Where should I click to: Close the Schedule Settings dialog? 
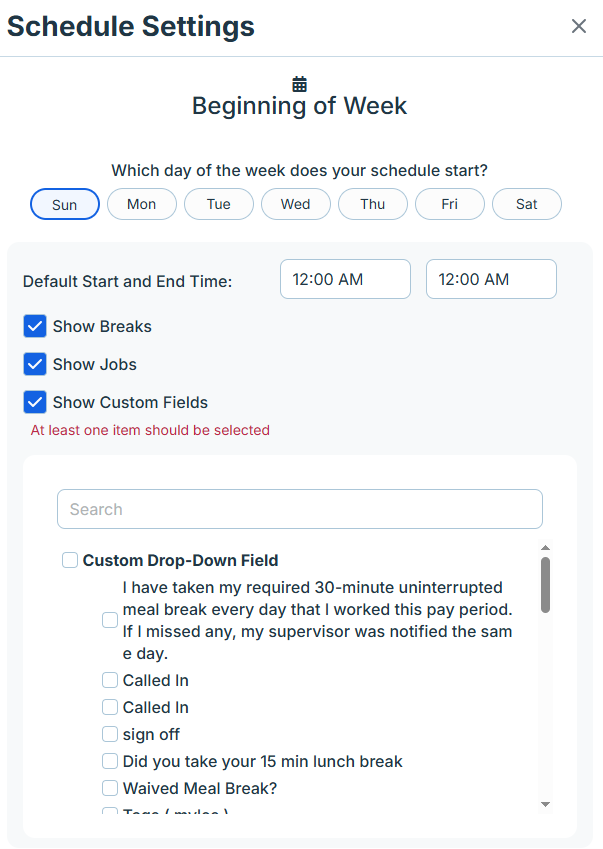click(x=579, y=26)
